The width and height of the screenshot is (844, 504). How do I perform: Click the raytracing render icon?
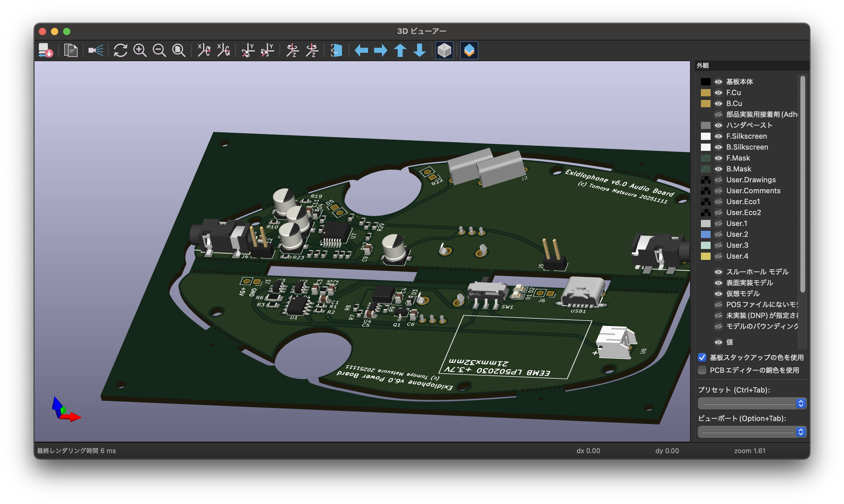pyautogui.click(x=95, y=50)
